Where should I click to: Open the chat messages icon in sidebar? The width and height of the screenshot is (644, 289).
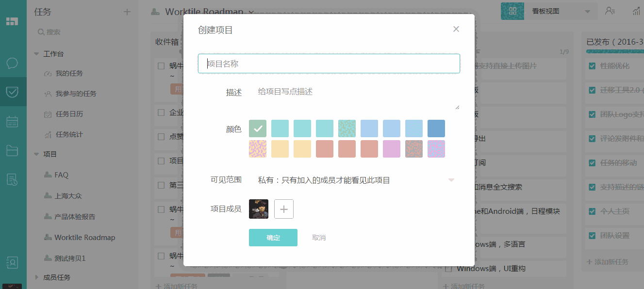coord(13,63)
